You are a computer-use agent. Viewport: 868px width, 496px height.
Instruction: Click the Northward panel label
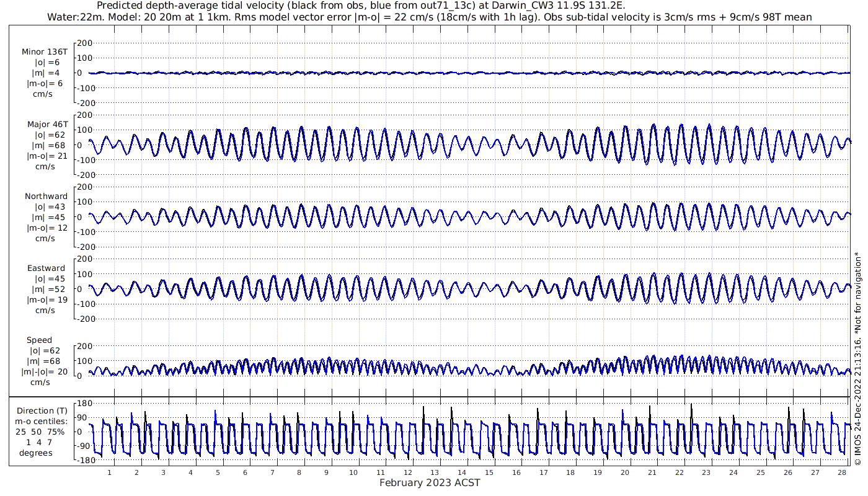point(46,197)
